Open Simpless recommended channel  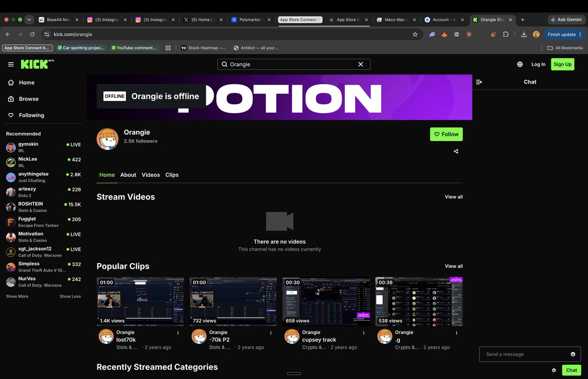click(43, 267)
